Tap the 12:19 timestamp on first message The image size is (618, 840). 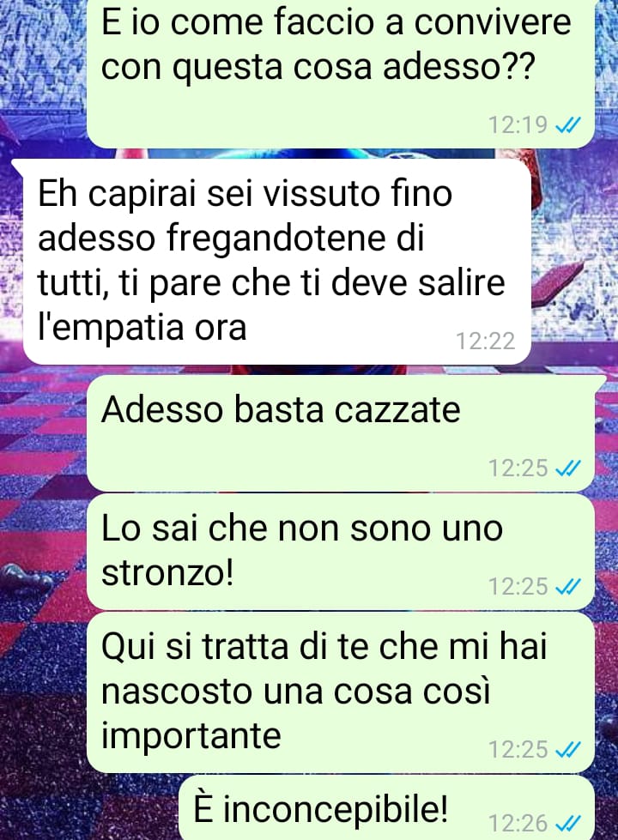(x=518, y=125)
